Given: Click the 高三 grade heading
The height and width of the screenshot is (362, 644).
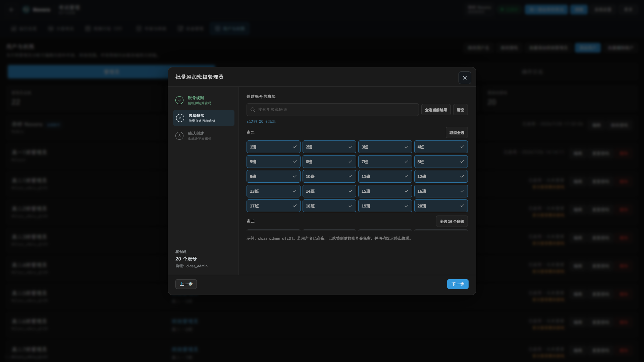Looking at the screenshot, I should pos(250,221).
